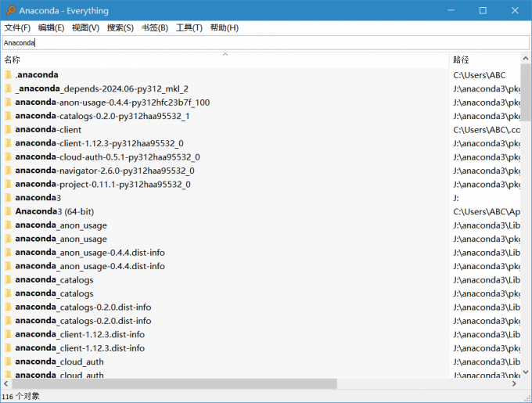Open the 文件(F) menu

(17, 28)
